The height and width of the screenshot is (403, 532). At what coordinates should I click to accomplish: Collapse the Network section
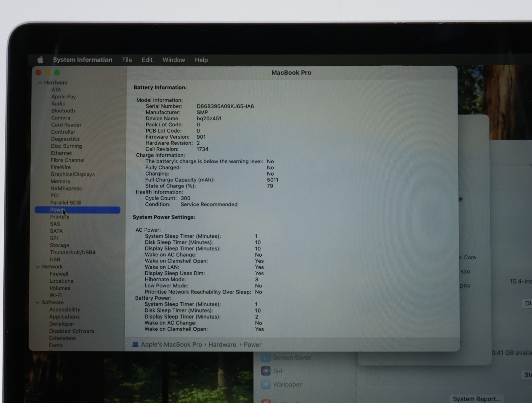click(38, 267)
